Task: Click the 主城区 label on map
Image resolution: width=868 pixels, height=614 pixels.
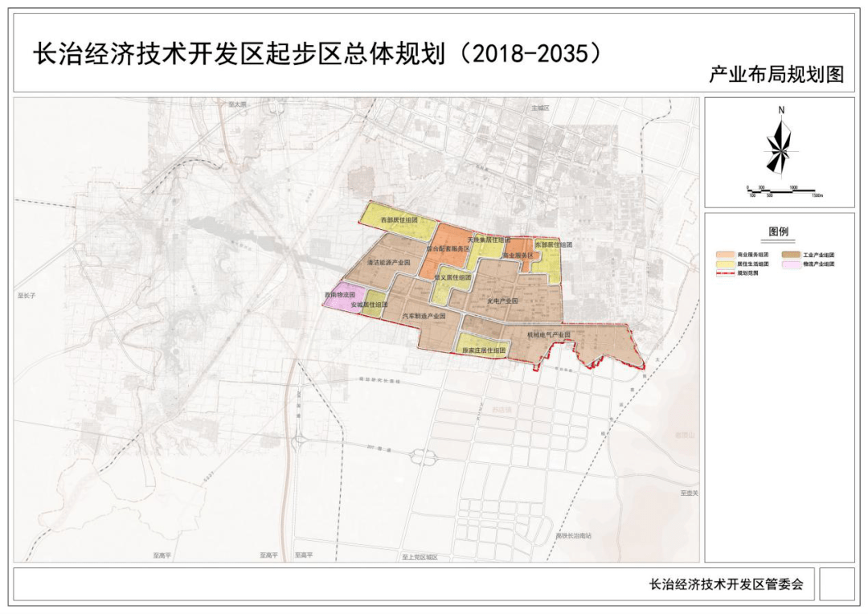Action: (540, 108)
